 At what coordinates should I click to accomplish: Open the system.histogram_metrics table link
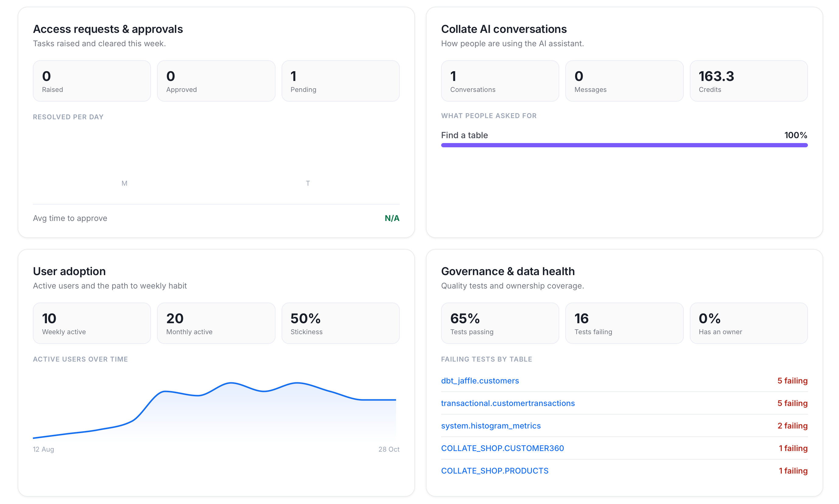tap(491, 425)
